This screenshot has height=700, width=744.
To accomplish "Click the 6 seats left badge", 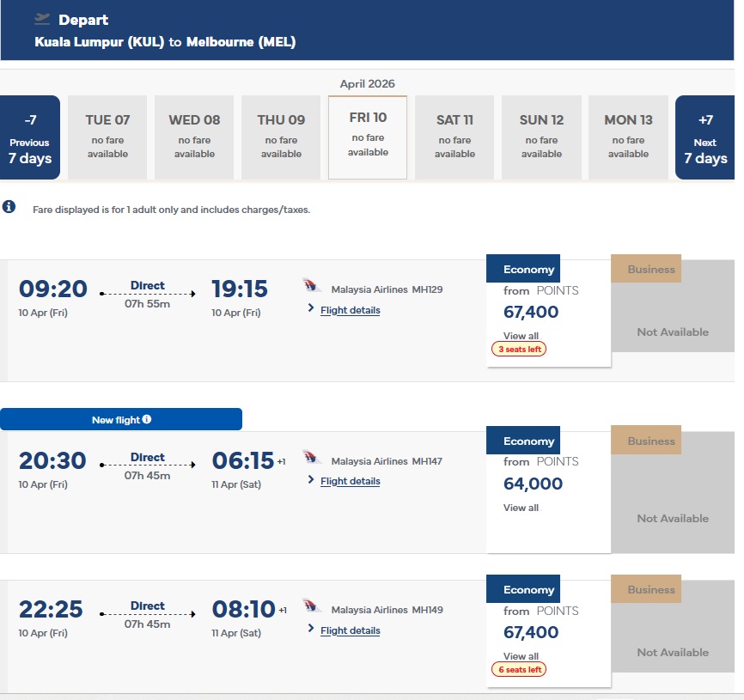I will point(519,670).
